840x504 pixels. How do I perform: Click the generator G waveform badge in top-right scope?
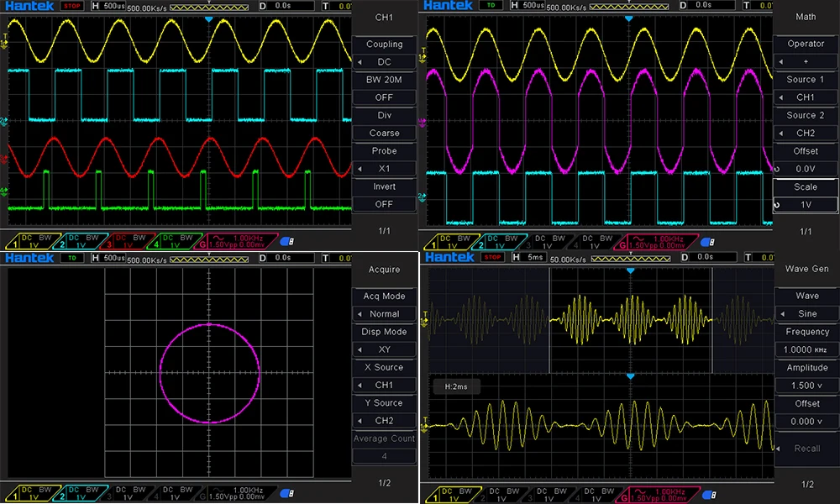(x=655, y=242)
